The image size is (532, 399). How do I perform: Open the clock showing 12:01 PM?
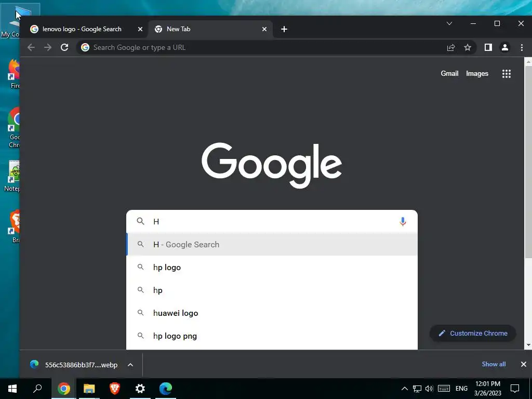[x=487, y=389]
